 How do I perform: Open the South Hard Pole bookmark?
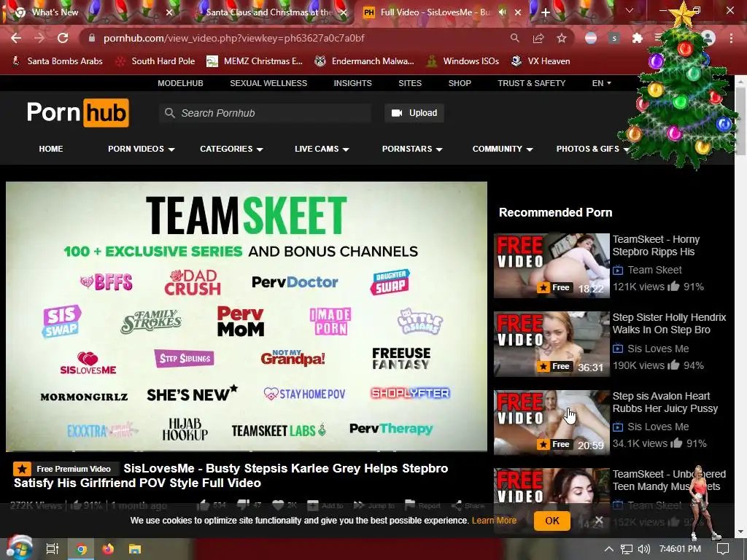coord(155,61)
